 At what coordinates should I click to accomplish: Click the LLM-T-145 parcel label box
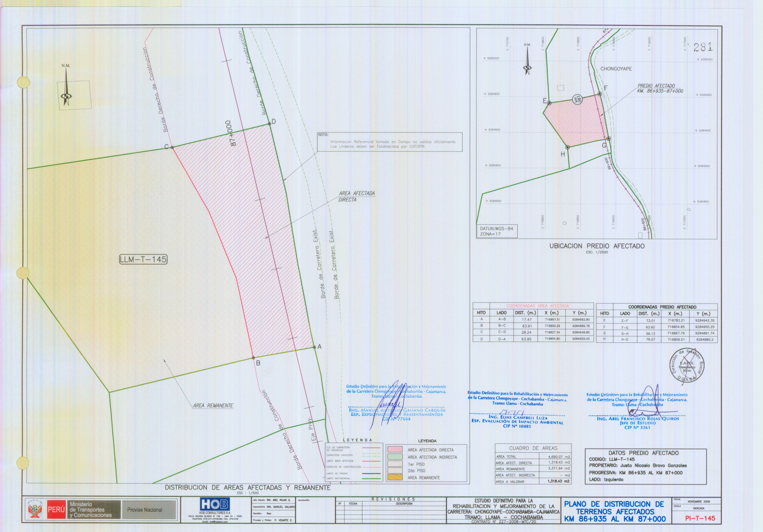click(143, 259)
